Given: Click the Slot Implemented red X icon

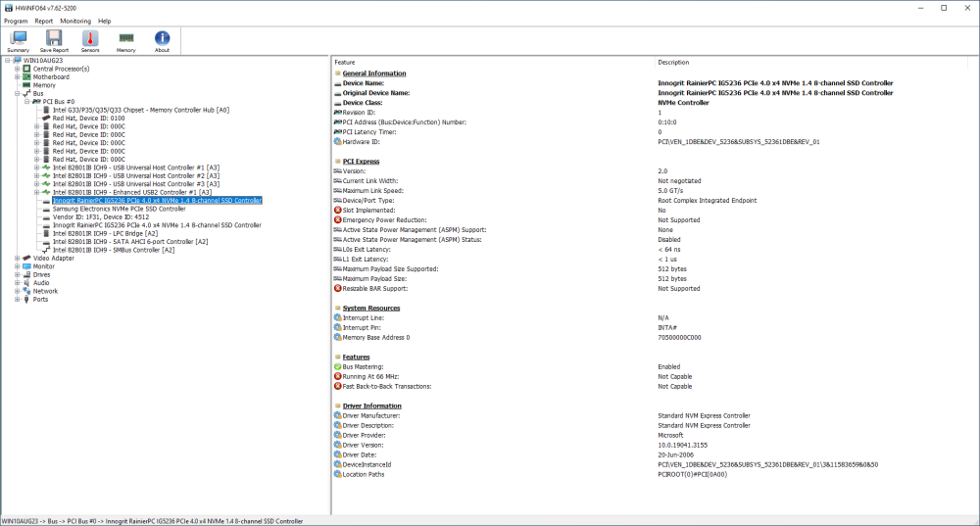Looking at the screenshot, I should click(337, 211).
